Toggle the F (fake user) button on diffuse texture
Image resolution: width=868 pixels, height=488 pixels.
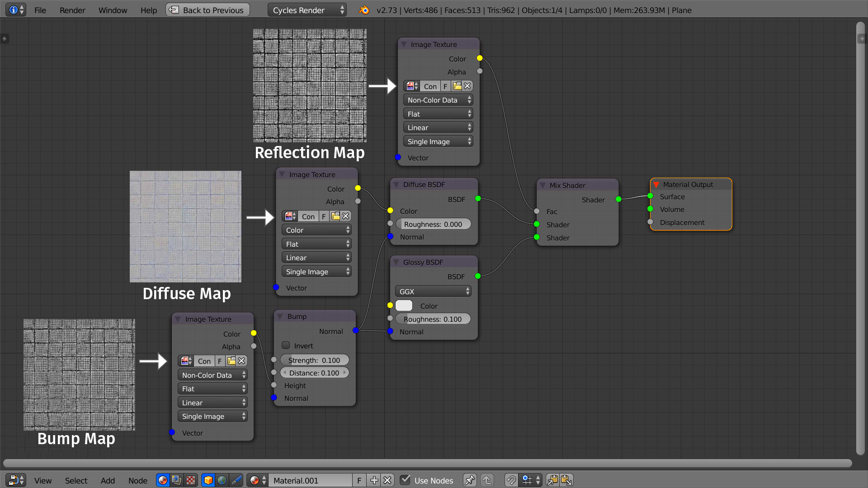[x=324, y=216]
